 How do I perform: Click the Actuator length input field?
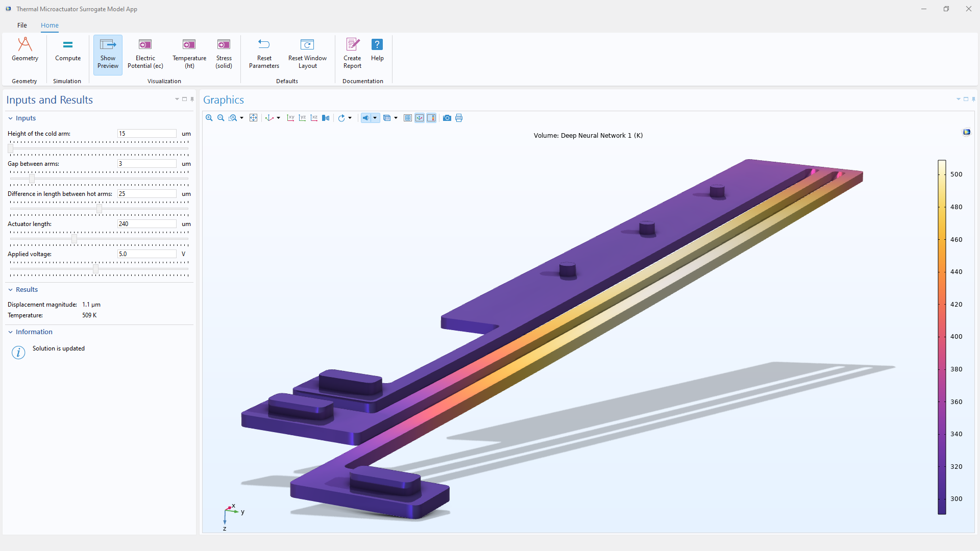coord(146,224)
